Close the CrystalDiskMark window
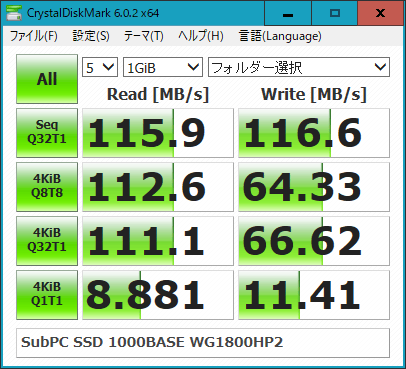Viewport: 406px width, 369px height. 380,13
